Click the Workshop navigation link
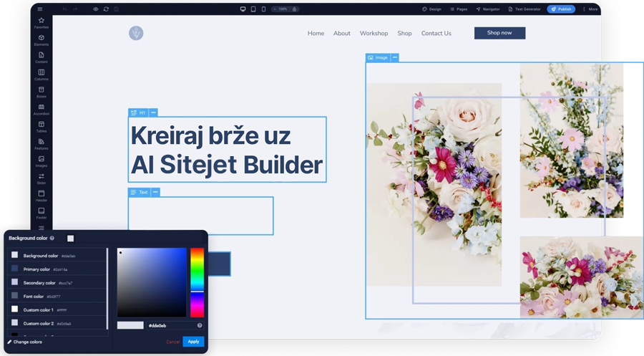The image size is (644, 356). [374, 33]
